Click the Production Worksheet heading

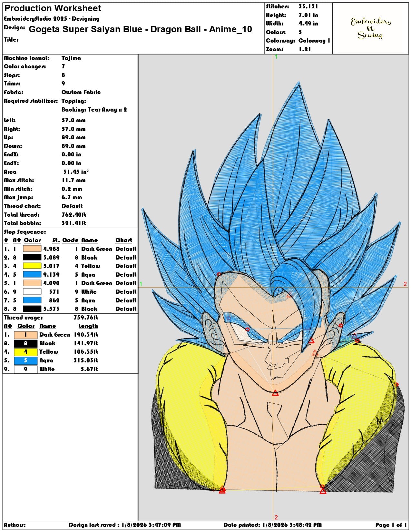(x=53, y=8)
